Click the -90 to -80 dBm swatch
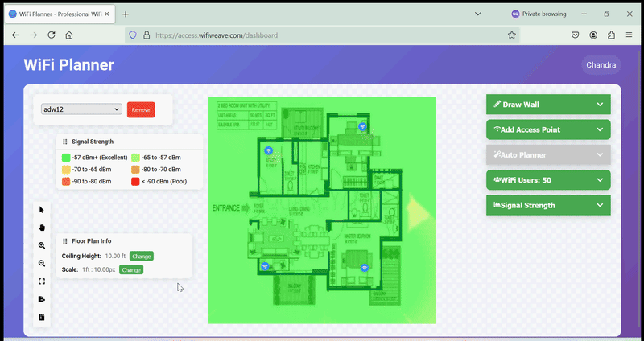This screenshot has width=644, height=341. (x=66, y=182)
